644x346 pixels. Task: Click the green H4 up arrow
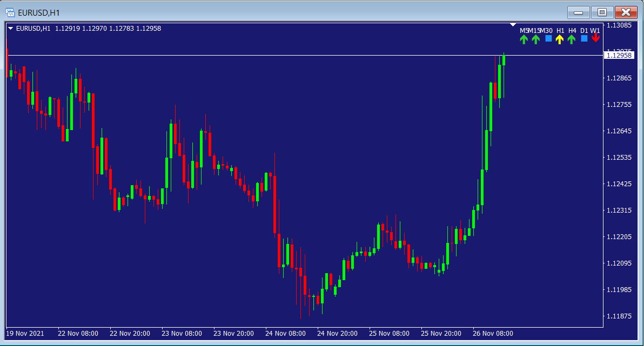click(x=572, y=39)
